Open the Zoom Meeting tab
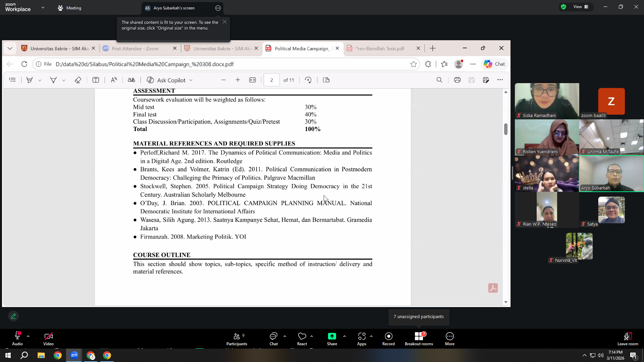The height and width of the screenshot is (362, 644). pos(69,8)
